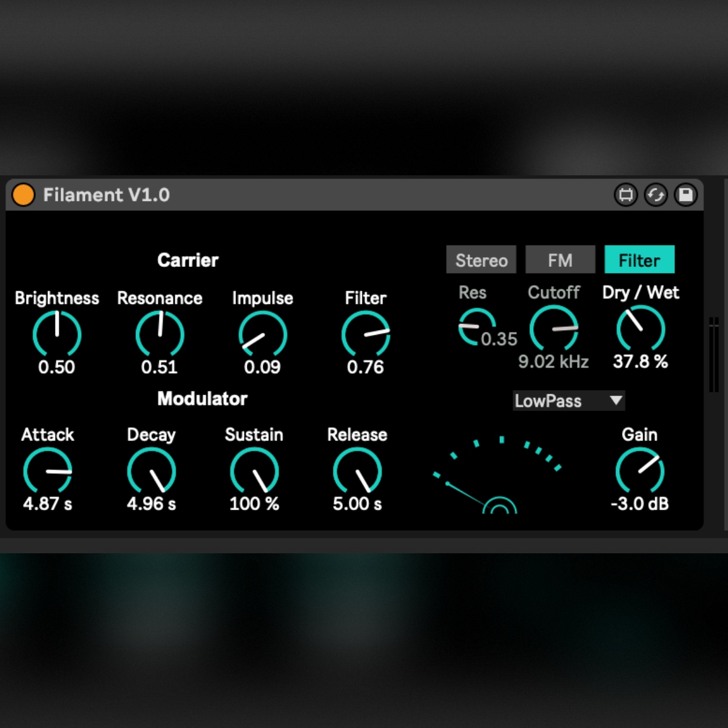
Task: Click the dropdown arrow beside LowPass
Action: pos(616,400)
